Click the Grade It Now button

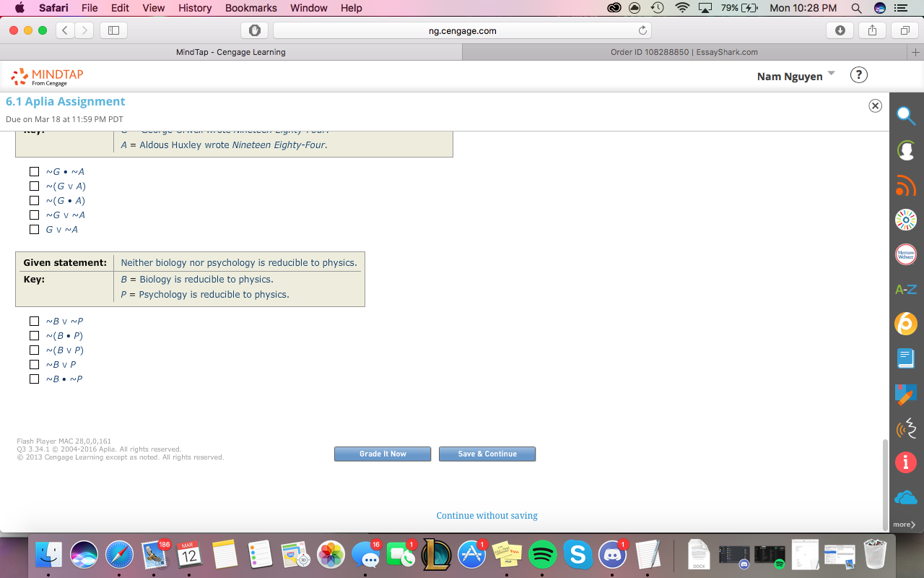pos(383,454)
